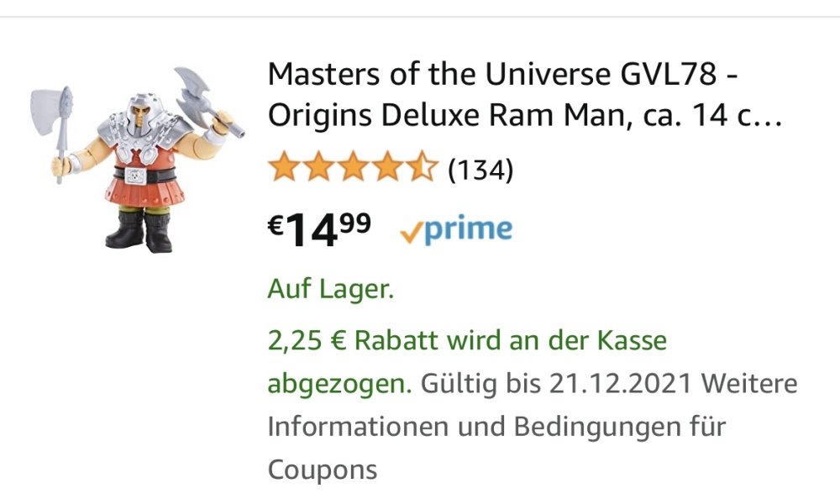840x504 pixels.
Task: Open the 134 reviews count
Action: (x=480, y=170)
